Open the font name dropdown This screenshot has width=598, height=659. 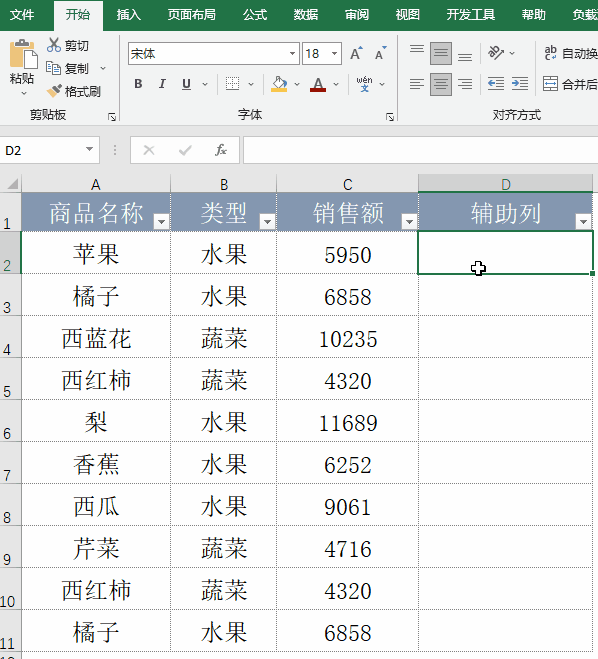point(292,53)
